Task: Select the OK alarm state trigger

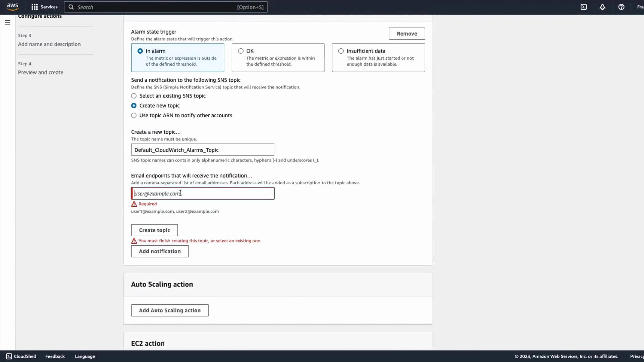Action: tap(241, 51)
